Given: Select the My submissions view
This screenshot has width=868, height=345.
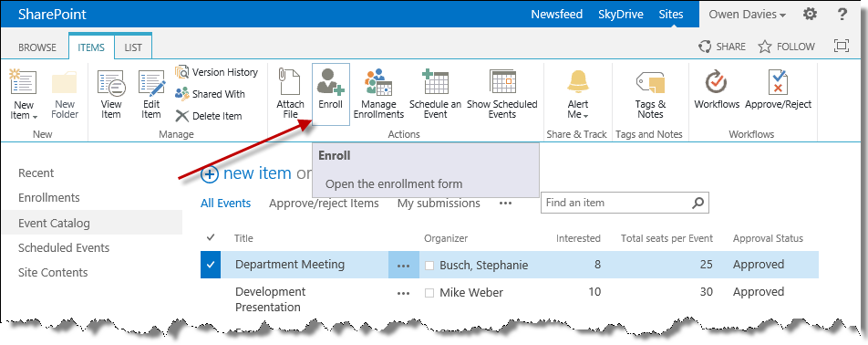Looking at the screenshot, I should [x=439, y=204].
